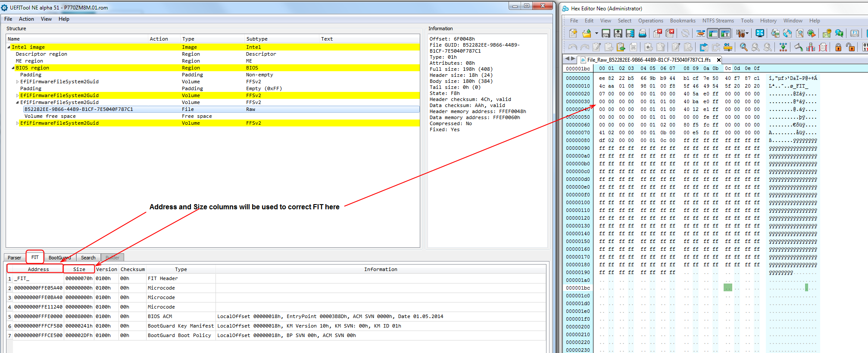Image resolution: width=868 pixels, height=353 pixels.
Task: Click the Save As toolbar icon in Hex Editor
Action: pyautogui.click(x=618, y=33)
